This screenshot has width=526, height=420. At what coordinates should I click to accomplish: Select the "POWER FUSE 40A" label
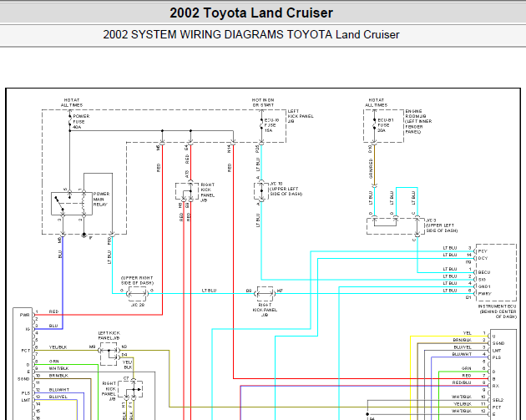pyautogui.click(x=81, y=122)
